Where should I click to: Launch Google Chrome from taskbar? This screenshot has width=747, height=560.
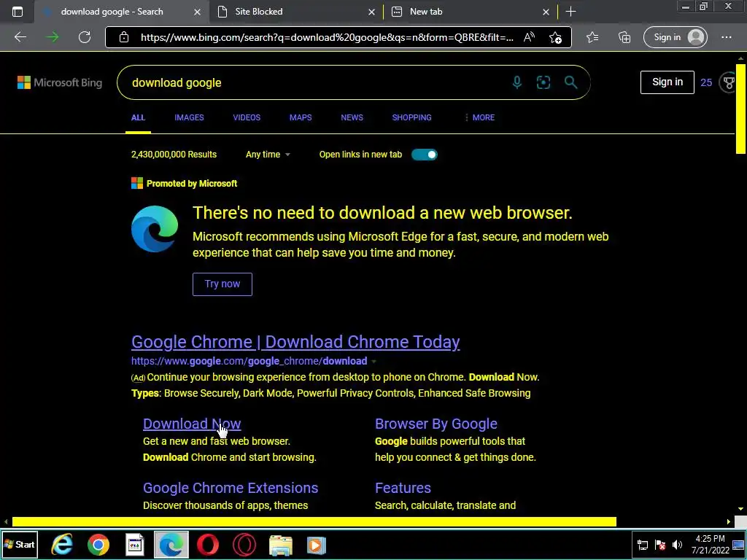coord(98,545)
